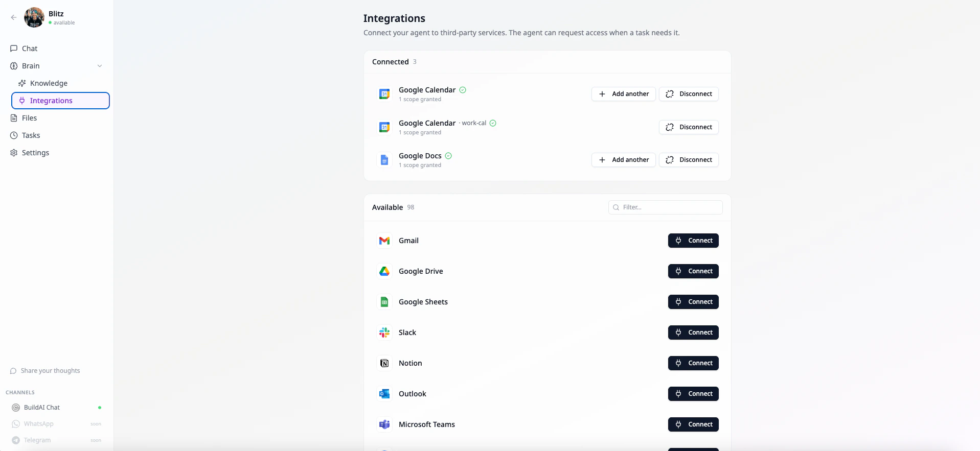Screen dimensions: 980x451
Task: Open the BuildAI Chat channel
Action: click(x=57, y=408)
